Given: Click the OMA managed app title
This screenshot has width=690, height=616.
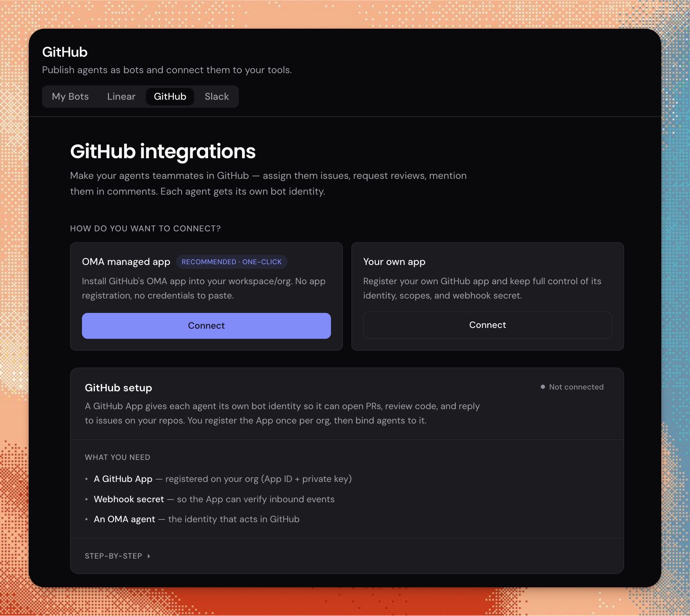Looking at the screenshot, I should point(126,262).
